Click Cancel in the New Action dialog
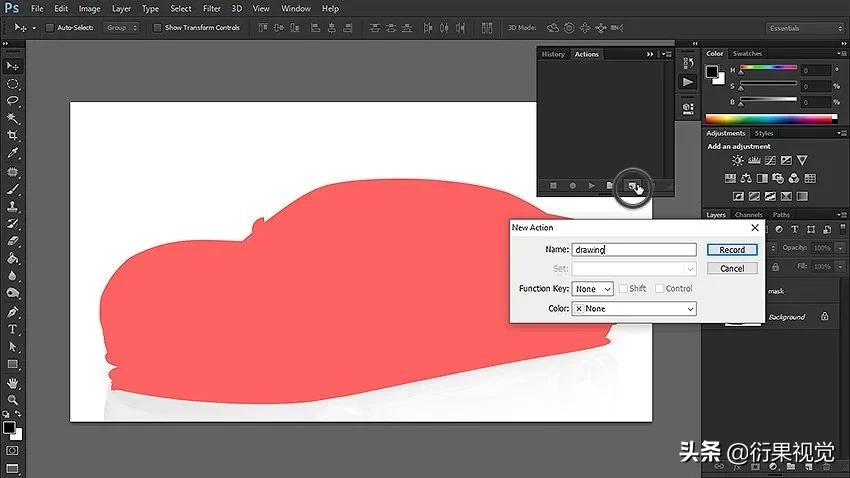This screenshot has height=478, width=850. click(x=732, y=268)
